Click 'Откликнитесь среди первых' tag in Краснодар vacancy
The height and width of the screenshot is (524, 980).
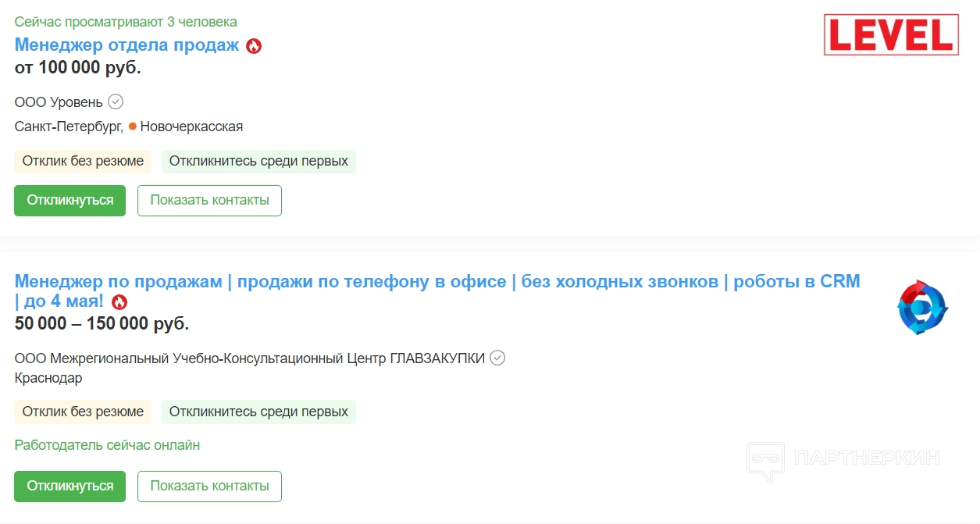(258, 412)
